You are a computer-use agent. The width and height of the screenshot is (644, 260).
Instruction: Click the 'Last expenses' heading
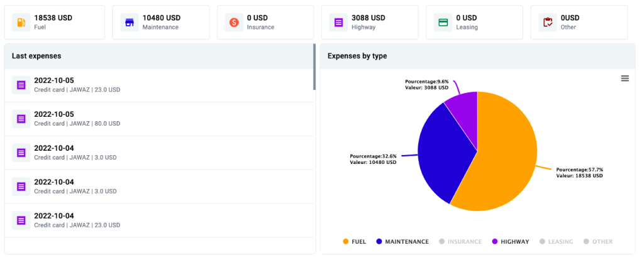coord(36,56)
